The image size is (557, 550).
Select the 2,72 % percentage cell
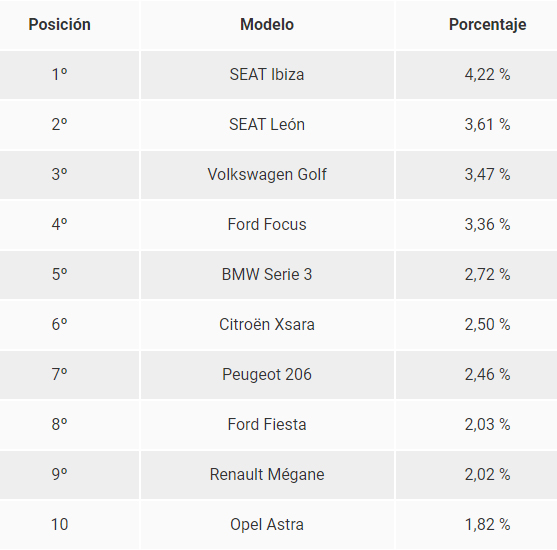[476, 275]
